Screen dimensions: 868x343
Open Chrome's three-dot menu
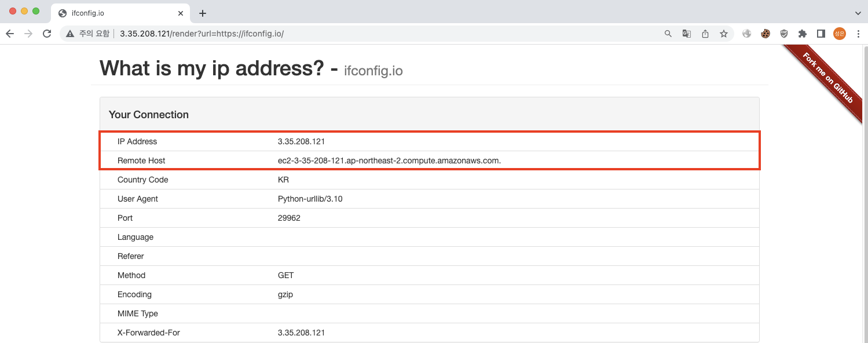pos(858,33)
